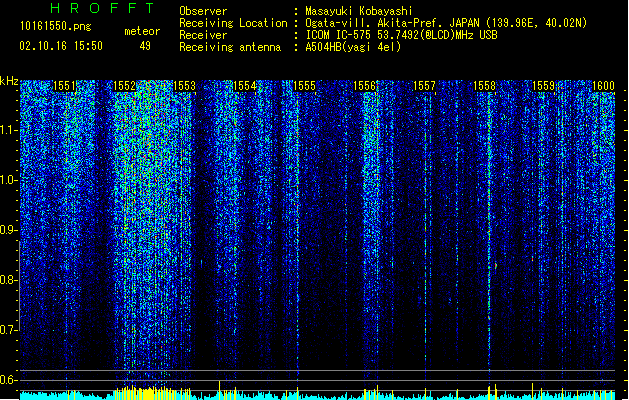The height and width of the screenshot is (400, 629).
Task: Click the date stamp 02.10.16 15:50
Action: pos(61,46)
